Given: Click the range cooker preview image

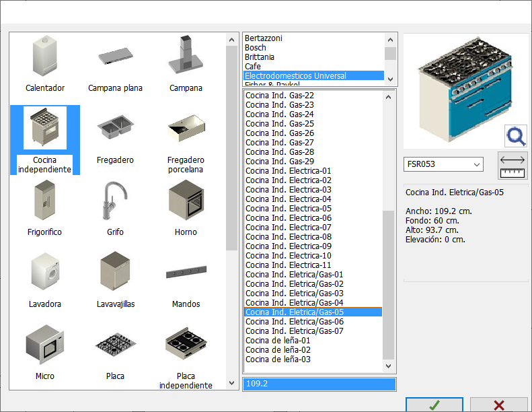Looking at the screenshot, I should tap(465, 90).
